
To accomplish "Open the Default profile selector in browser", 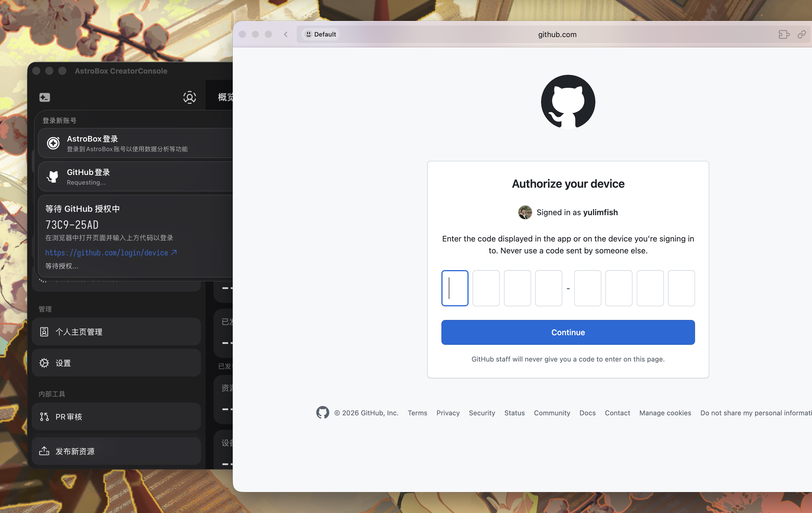I will [320, 35].
